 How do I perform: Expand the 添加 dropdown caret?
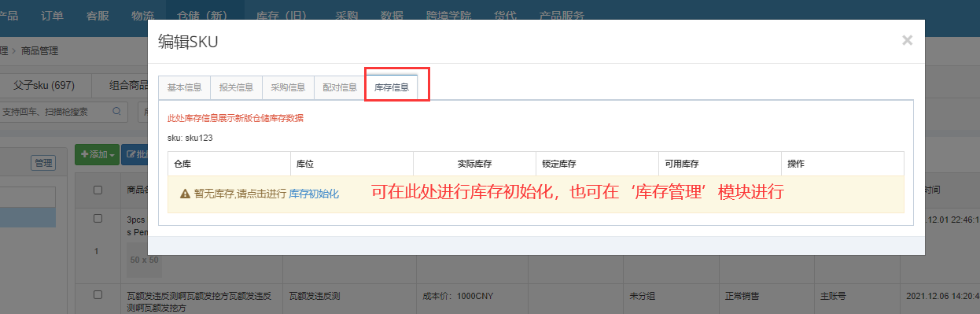[112, 155]
